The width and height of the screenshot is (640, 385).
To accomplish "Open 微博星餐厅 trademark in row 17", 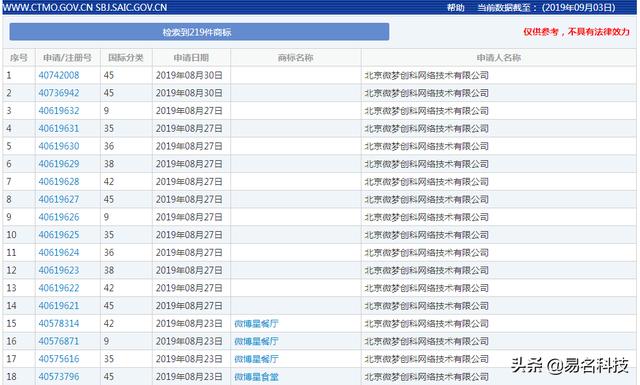I will (256, 359).
